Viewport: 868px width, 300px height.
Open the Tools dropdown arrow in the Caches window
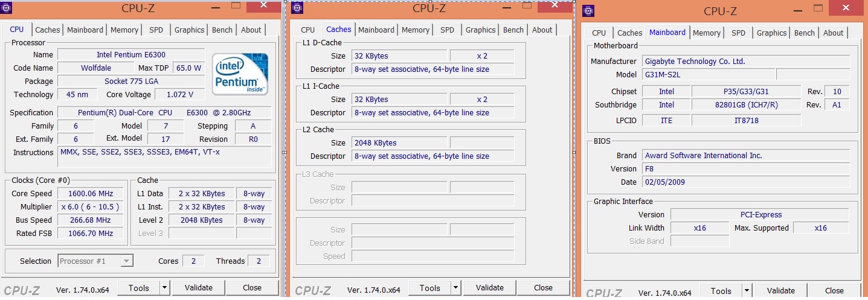tap(455, 288)
